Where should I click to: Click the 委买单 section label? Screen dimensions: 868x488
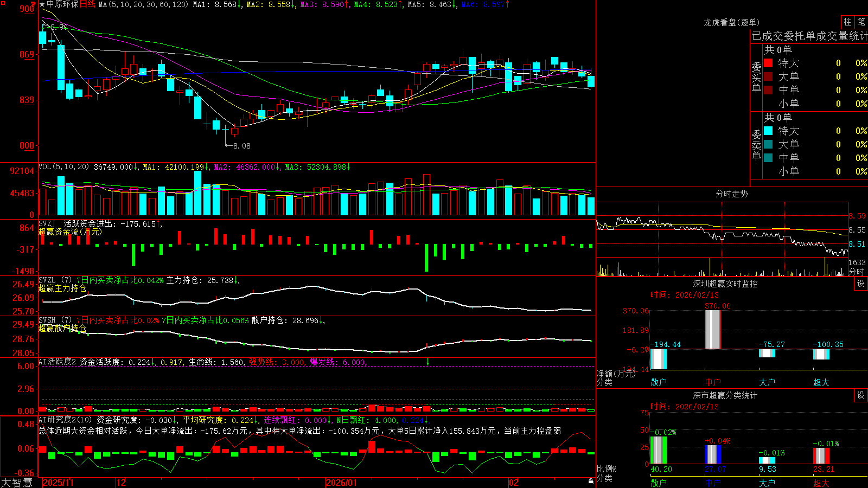coord(756,77)
